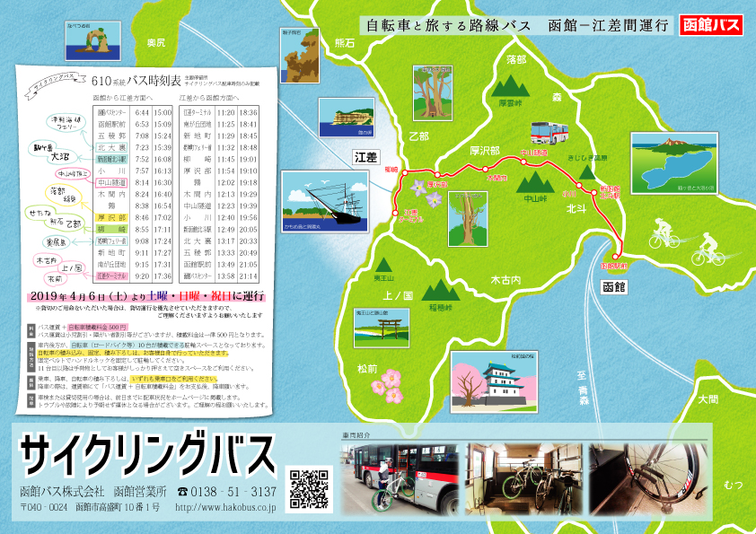
Task: Click the 2019年4月6日(土) operation date line
Action: [147, 296]
